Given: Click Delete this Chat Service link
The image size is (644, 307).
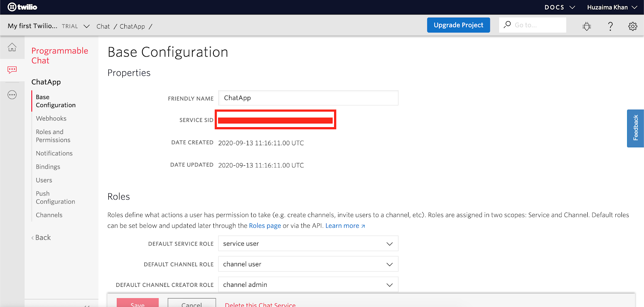Looking at the screenshot, I should [260, 304].
